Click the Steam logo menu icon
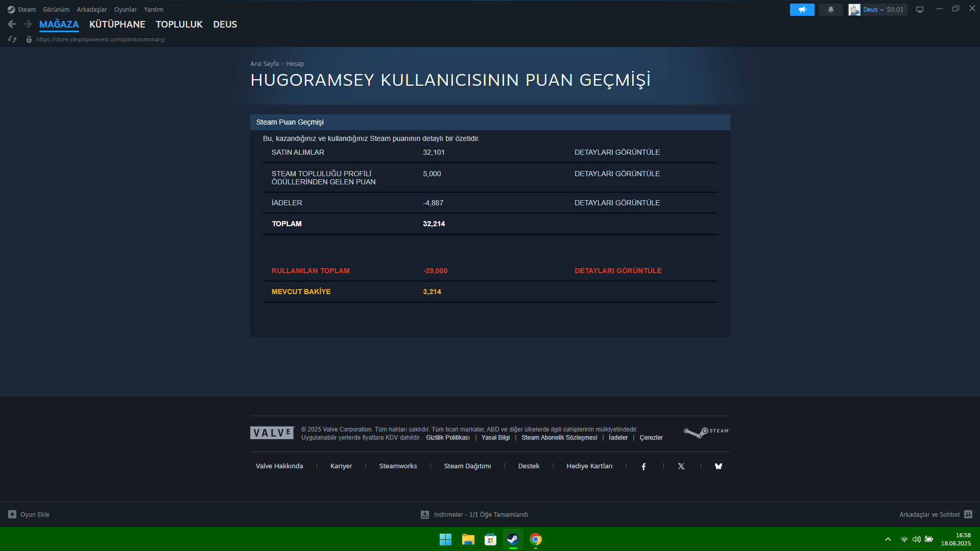 coord(11,9)
